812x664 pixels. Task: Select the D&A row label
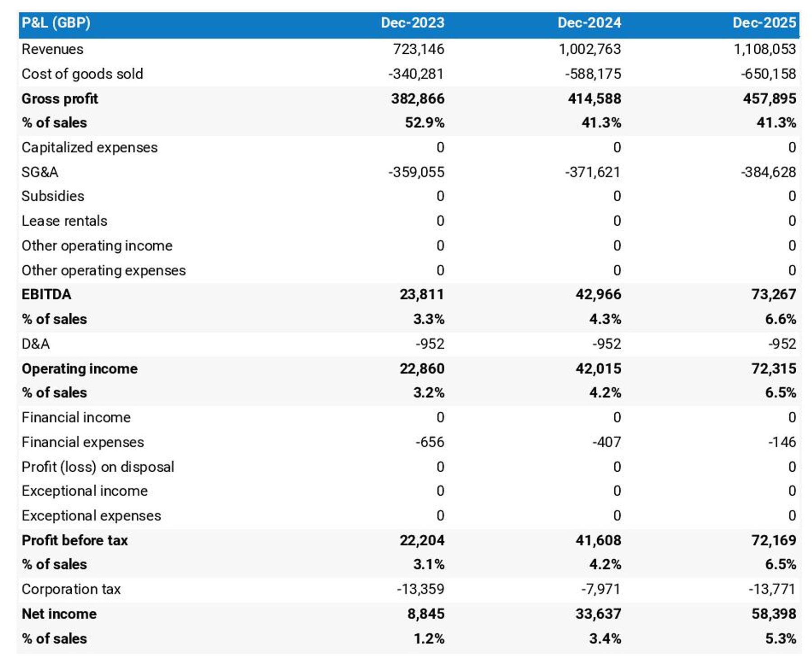point(36,344)
